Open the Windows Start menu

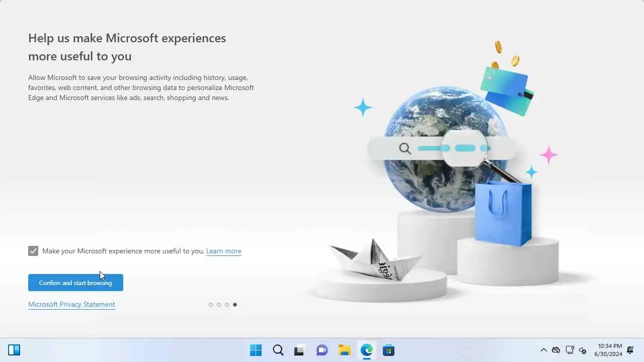tap(256, 350)
